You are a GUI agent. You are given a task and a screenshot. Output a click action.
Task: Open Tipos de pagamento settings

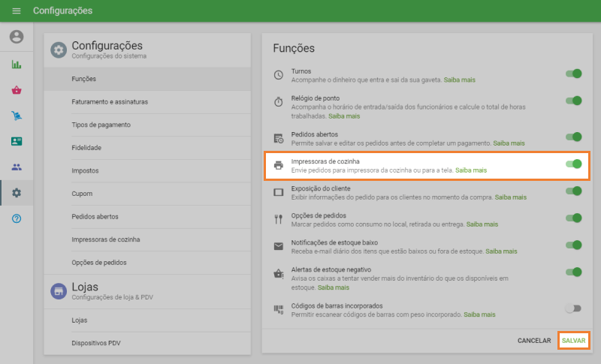(x=101, y=125)
